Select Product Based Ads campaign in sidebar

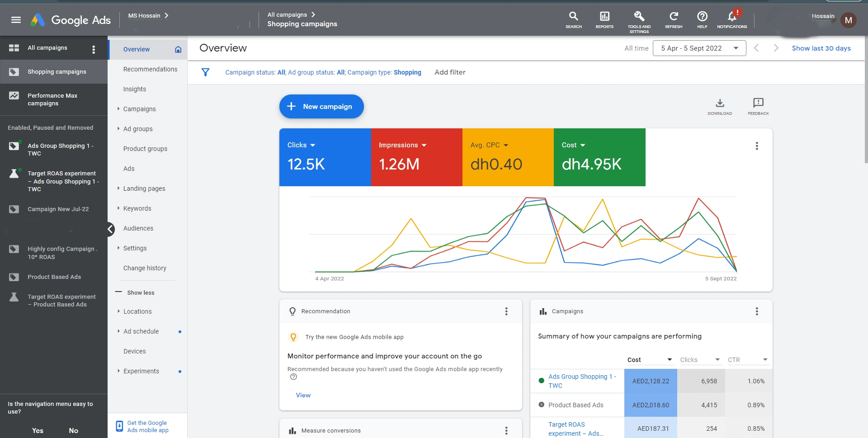(x=54, y=277)
